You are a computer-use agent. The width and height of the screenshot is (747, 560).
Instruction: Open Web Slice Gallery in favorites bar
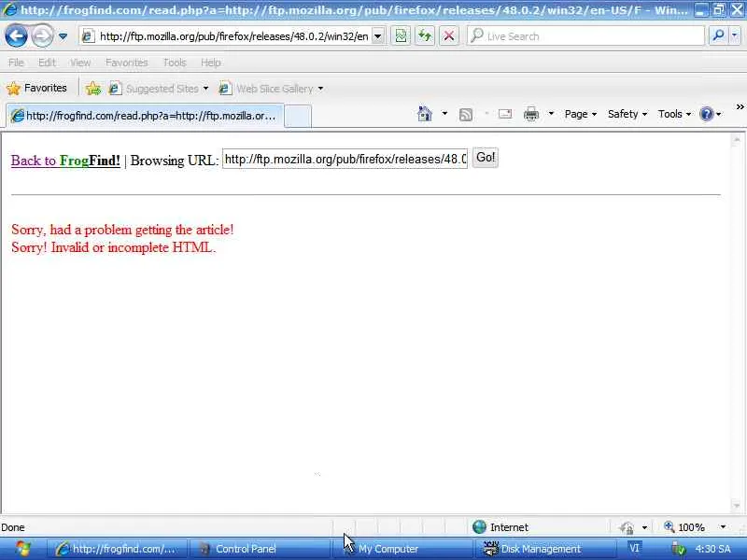coord(271,89)
